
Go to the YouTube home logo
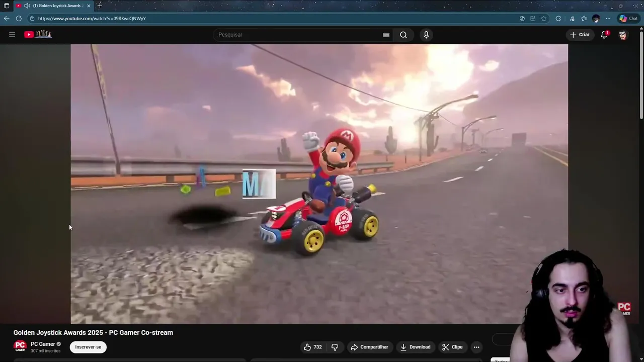tap(38, 34)
